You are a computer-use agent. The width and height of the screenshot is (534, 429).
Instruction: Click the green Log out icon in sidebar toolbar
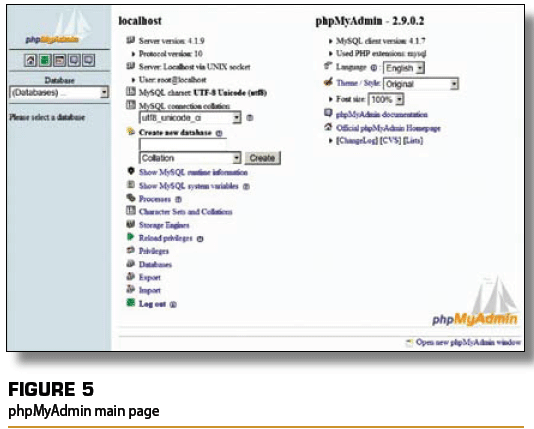pos(45,60)
